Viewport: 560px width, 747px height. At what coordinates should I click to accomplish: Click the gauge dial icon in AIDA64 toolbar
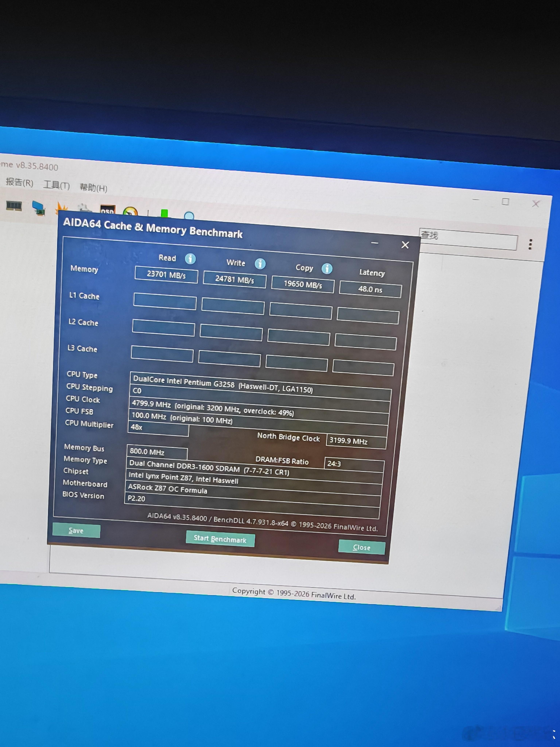(130, 211)
